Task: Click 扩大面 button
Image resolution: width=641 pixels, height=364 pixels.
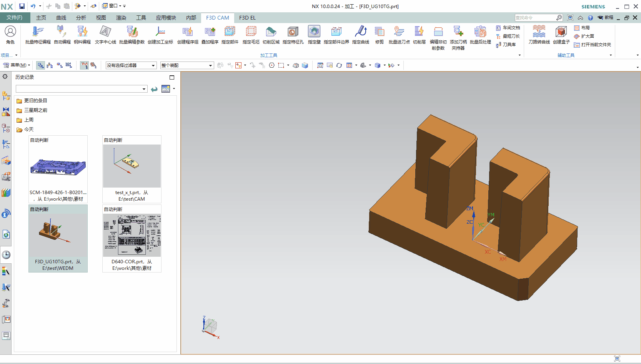Action: click(584, 36)
